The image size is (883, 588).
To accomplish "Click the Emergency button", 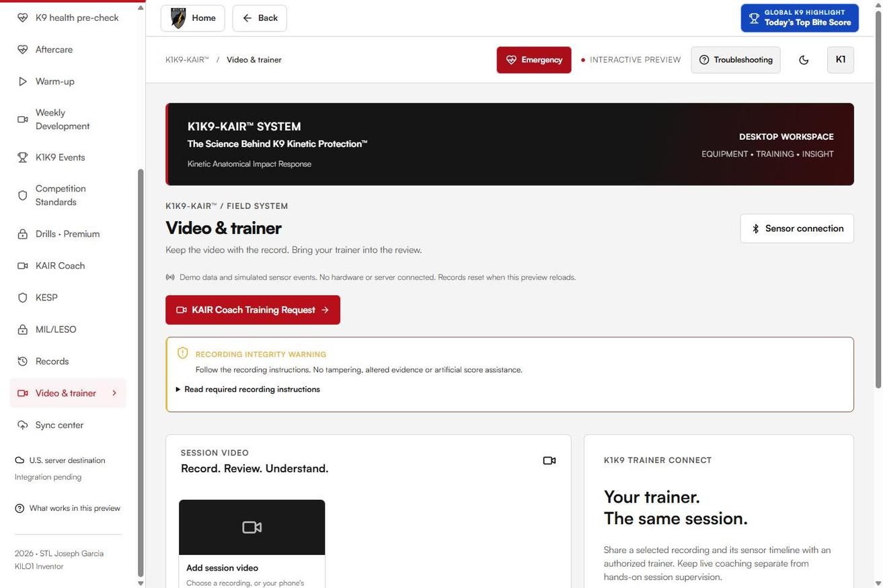I will tap(534, 60).
